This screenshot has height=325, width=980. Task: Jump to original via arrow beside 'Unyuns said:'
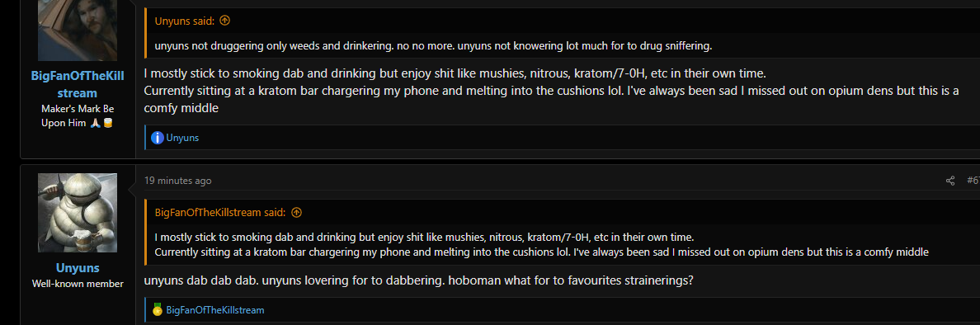[x=225, y=21]
